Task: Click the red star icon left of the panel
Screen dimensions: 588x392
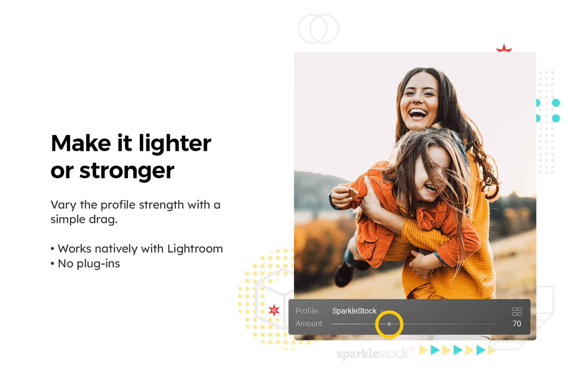Action: pos(274,310)
